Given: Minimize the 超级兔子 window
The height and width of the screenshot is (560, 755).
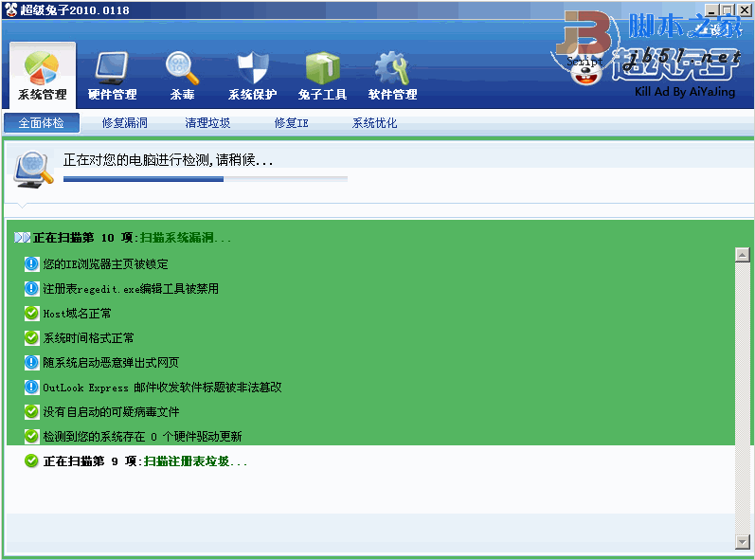Looking at the screenshot, I should tap(711, 10).
